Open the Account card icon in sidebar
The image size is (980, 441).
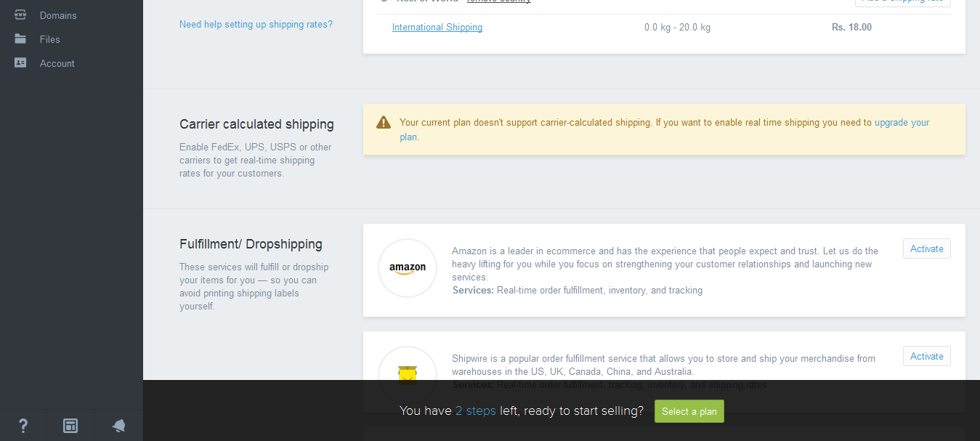[20, 62]
